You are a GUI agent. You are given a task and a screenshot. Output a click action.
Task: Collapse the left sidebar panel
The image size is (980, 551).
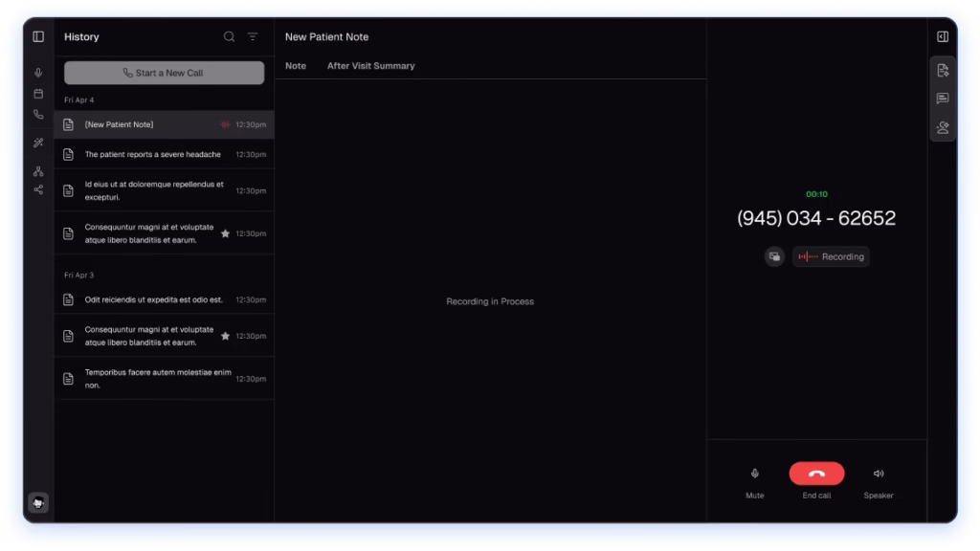click(x=38, y=36)
